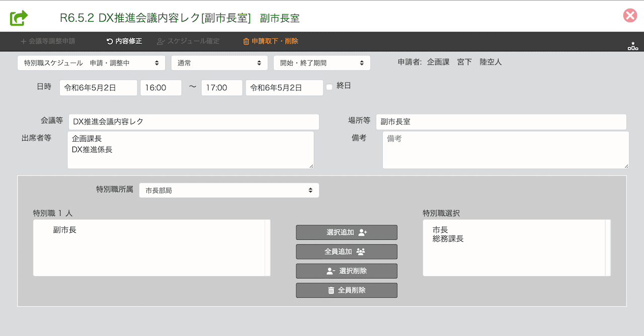Click 申請取下・削除 with trash icon
This screenshot has height=336, width=644.
point(270,41)
